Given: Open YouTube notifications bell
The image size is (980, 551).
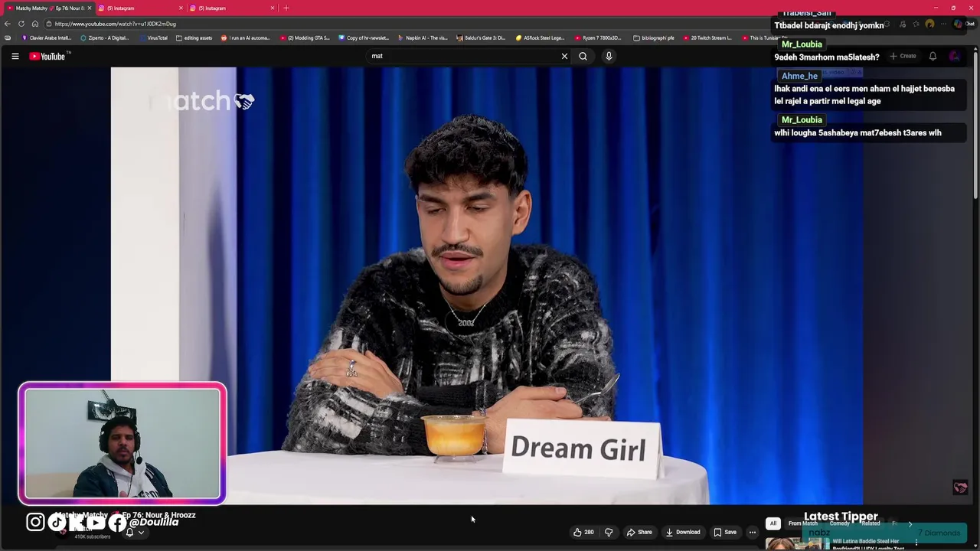Looking at the screenshot, I should pos(933,56).
